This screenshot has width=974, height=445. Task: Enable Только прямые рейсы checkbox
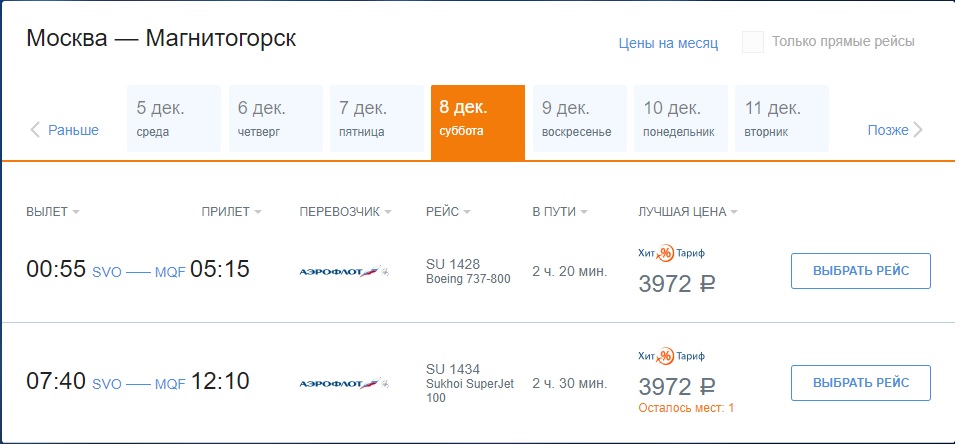(x=753, y=42)
